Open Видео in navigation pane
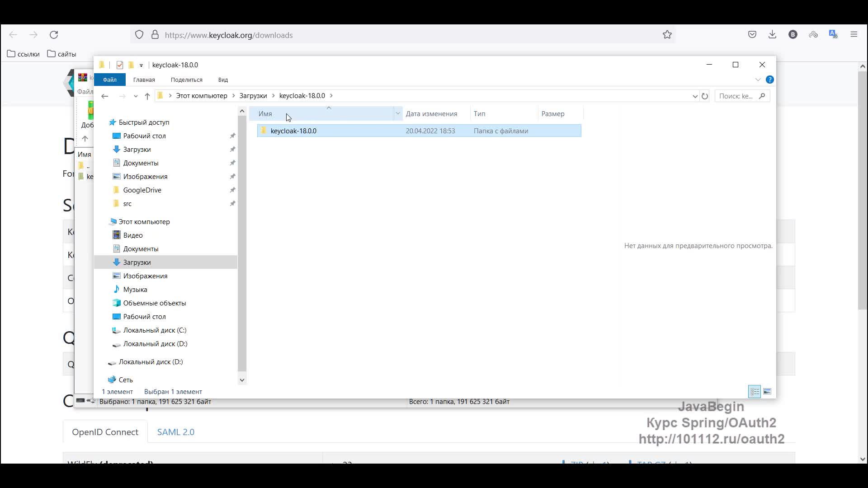Viewport: 868px width, 488px height. (132, 235)
